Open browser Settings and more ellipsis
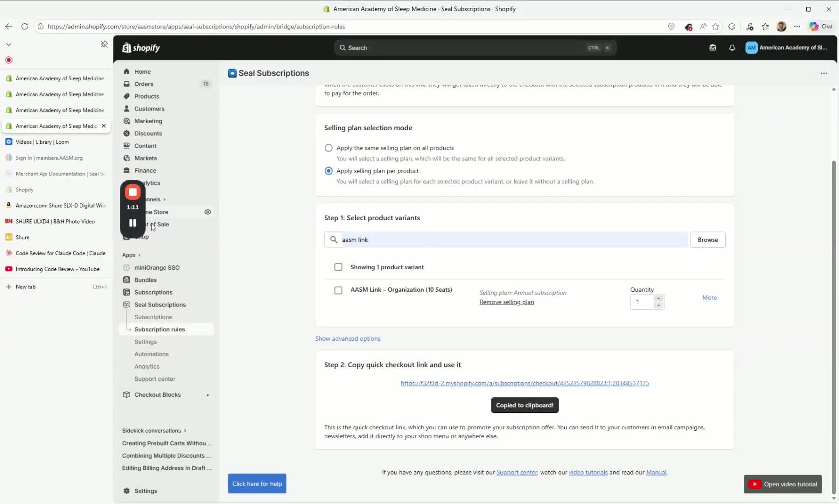 [x=797, y=27]
